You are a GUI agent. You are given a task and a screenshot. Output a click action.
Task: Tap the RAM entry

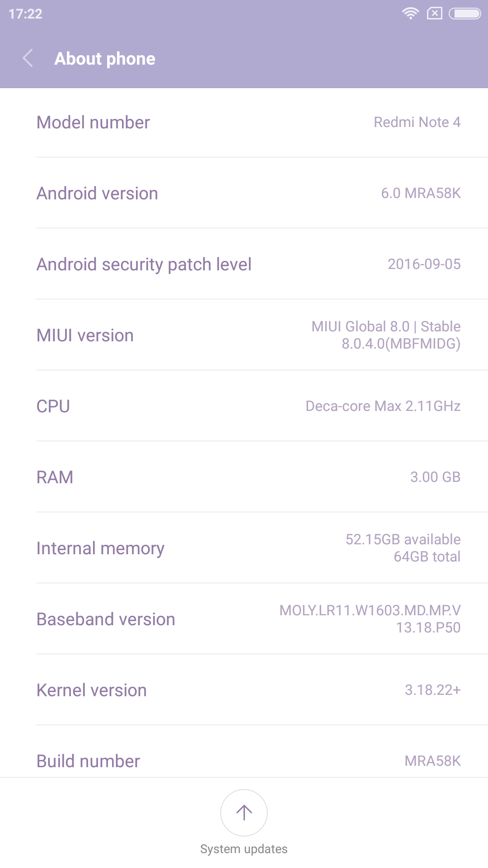tap(244, 477)
